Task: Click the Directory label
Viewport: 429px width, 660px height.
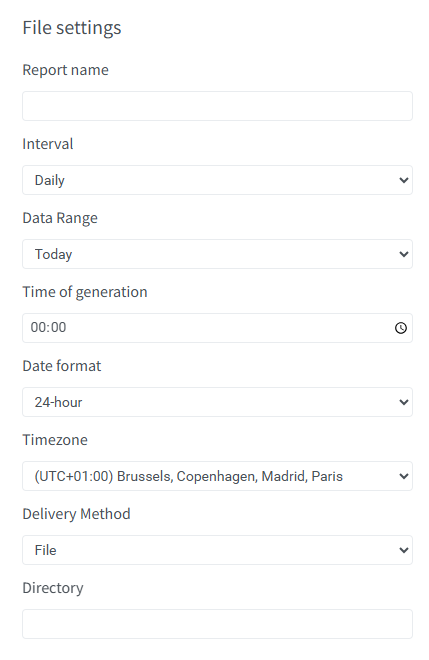Action: point(53,588)
